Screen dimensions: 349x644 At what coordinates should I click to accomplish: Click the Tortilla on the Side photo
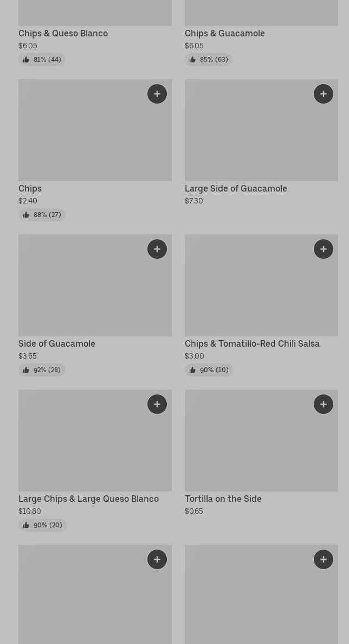pyautogui.click(x=249, y=445)
